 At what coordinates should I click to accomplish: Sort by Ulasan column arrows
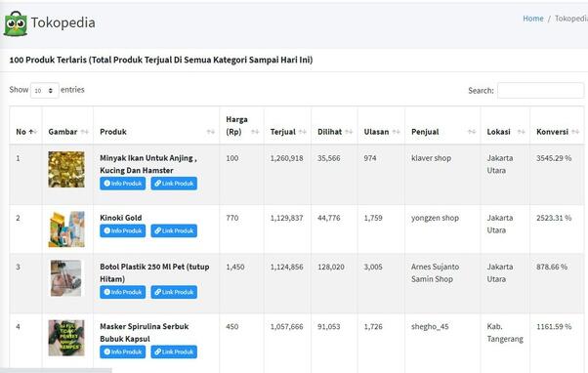point(396,132)
